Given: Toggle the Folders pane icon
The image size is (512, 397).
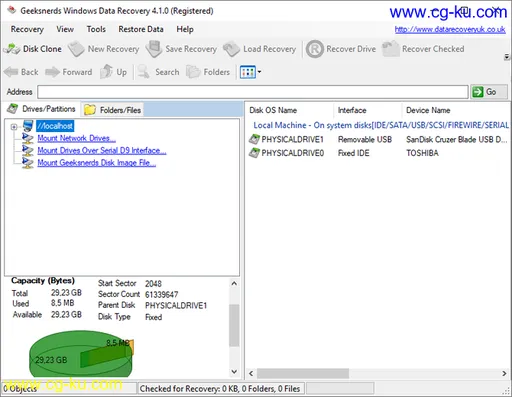Looking at the screenshot, I should tap(193, 72).
